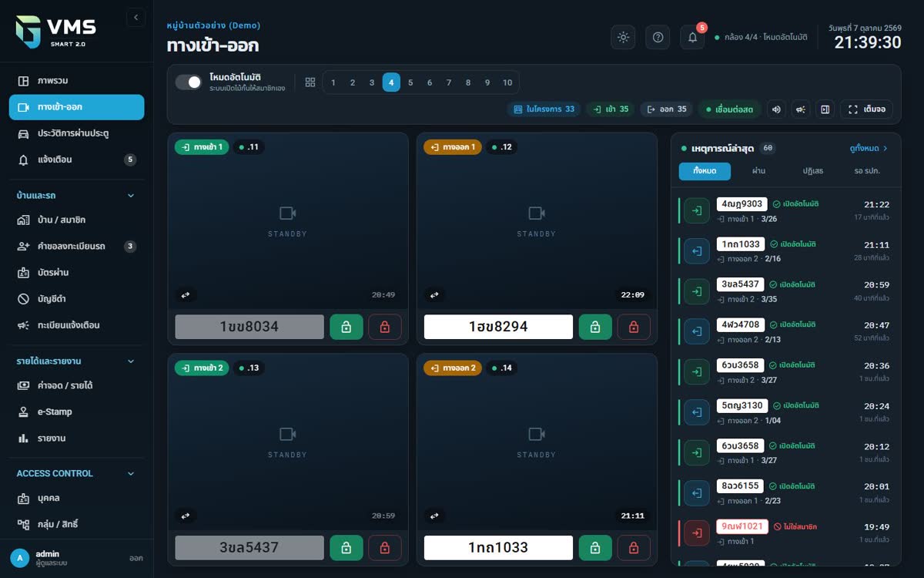Close the gate for ทางออก 2 (red lock)
924x578 pixels.
click(x=634, y=548)
